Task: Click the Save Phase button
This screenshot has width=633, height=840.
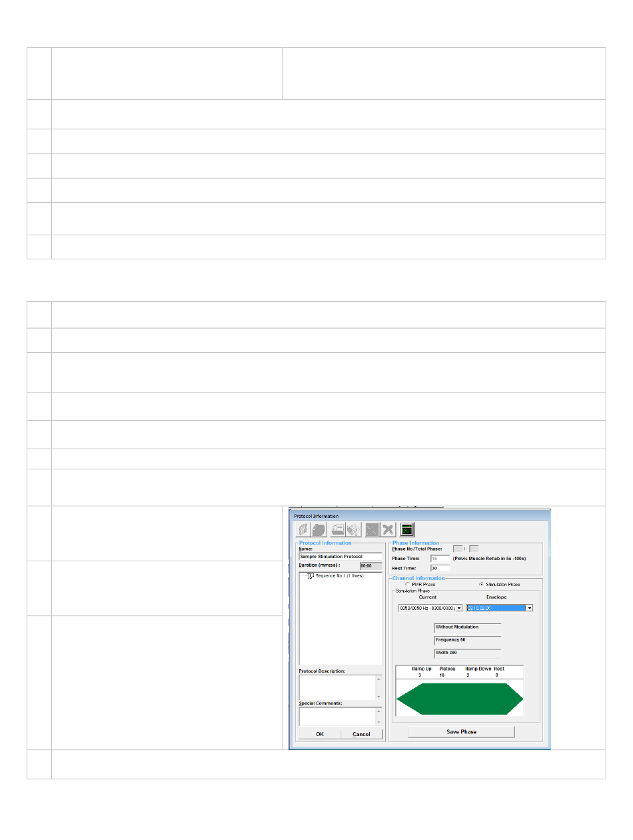Action: click(x=461, y=731)
